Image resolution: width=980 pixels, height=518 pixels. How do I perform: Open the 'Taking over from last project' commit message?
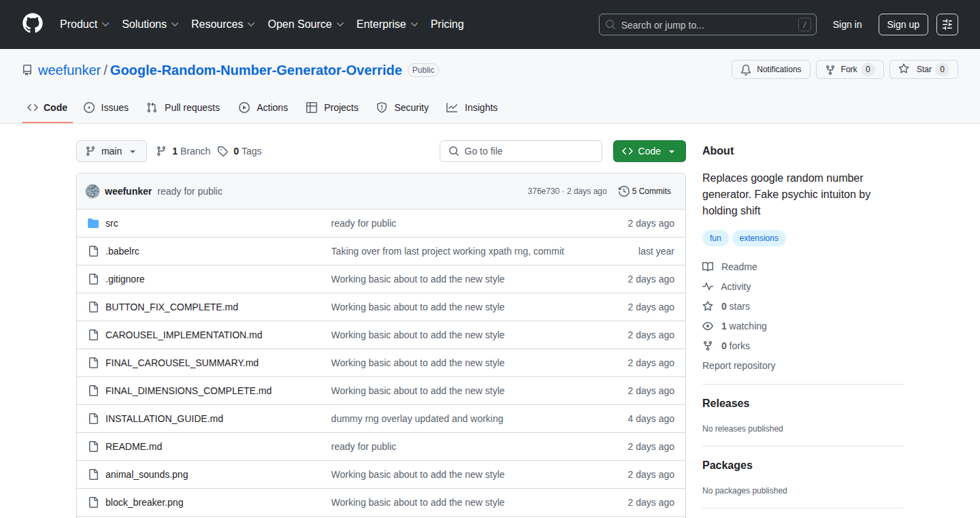pyautogui.click(x=448, y=251)
